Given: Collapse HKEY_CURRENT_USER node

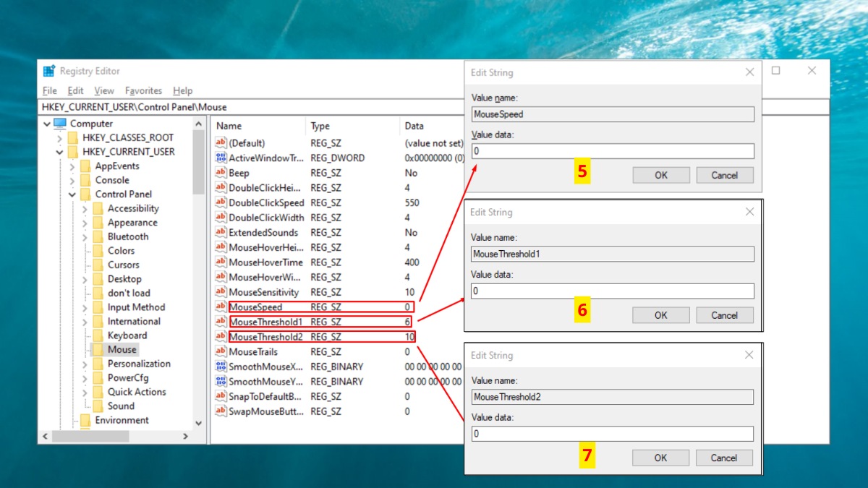Looking at the screenshot, I should point(60,152).
